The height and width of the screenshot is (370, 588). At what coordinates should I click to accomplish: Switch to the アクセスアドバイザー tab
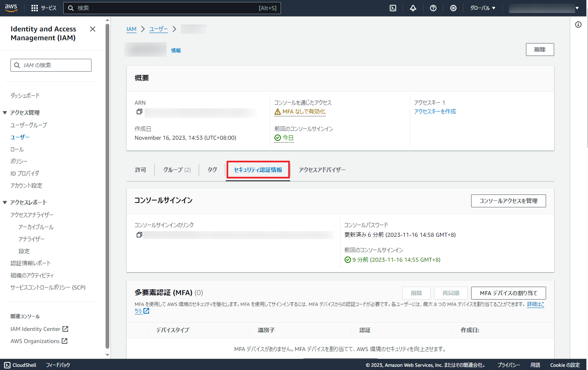[322, 170]
